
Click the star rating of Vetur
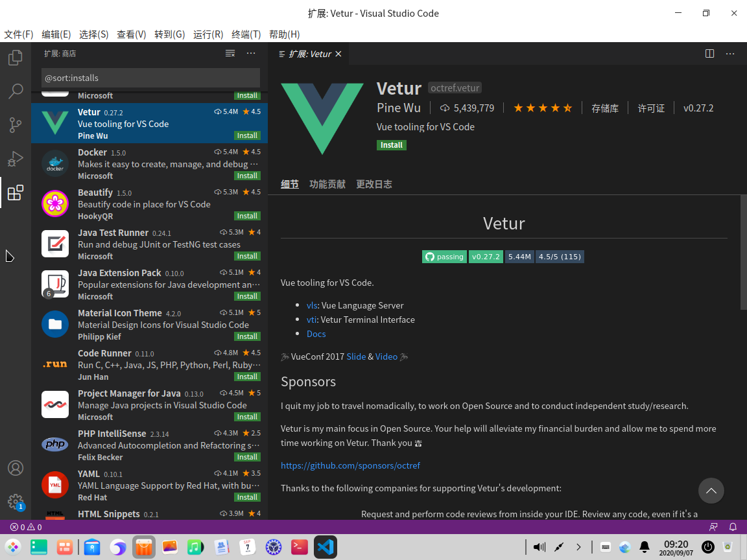pos(543,108)
